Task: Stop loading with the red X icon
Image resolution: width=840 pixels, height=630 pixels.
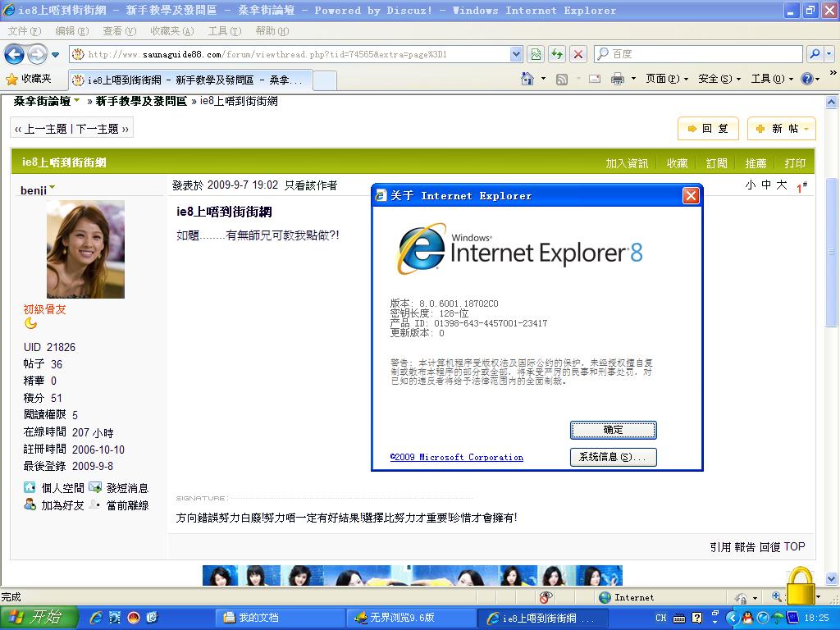Action: coord(578,54)
